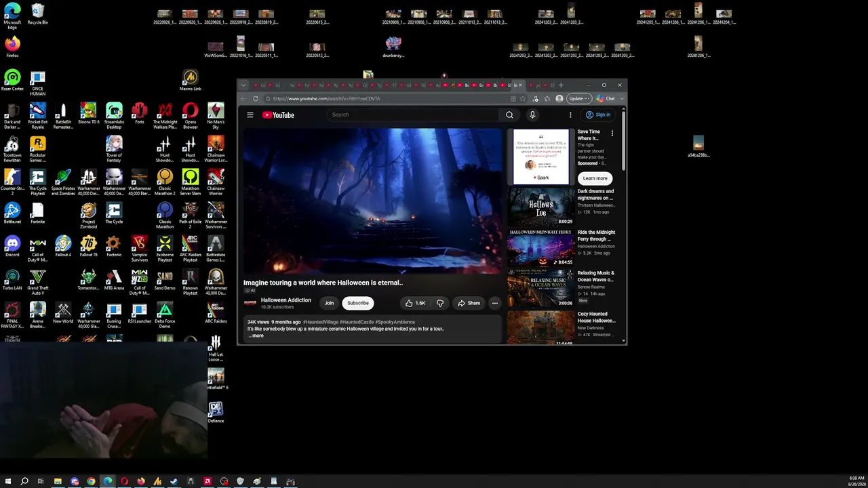Open the #SpookyAmbience hashtag link
This screenshot has width=868, height=488.
click(x=395, y=322)
